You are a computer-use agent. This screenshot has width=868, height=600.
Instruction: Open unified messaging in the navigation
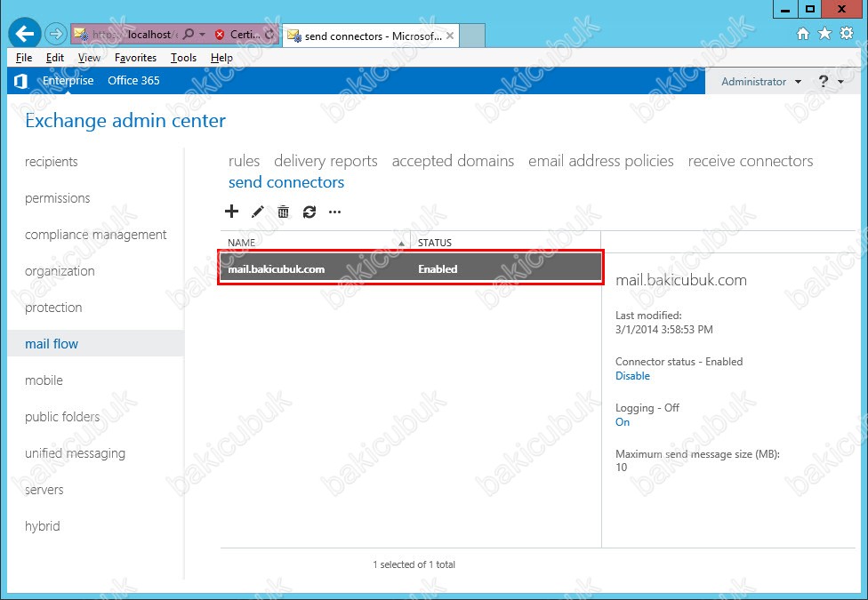tap(75, 453)
